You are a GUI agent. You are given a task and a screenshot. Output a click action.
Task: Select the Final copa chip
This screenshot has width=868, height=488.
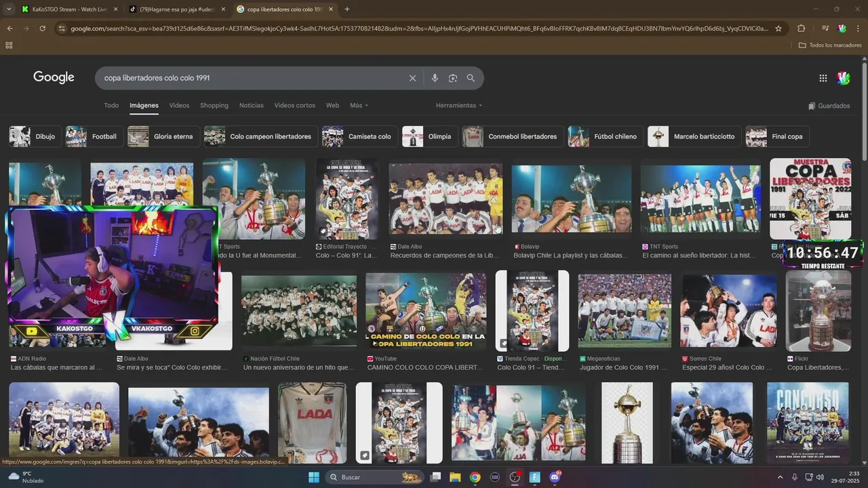point(777,136)
